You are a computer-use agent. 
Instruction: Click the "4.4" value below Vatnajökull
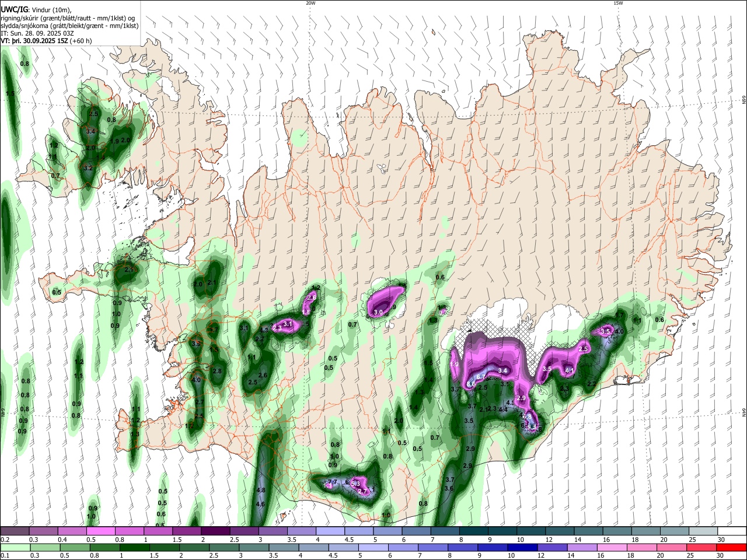(503, 409)
